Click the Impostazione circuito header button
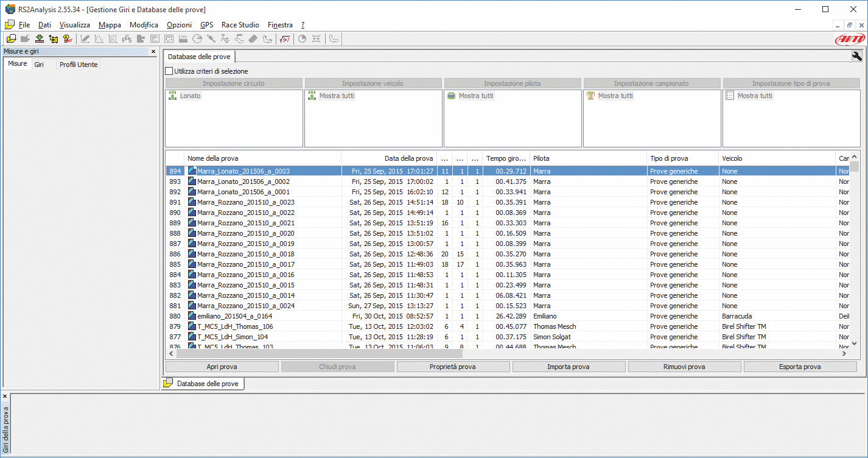The width and height of the screenshot is (868, 458). [x=234, y=83]
